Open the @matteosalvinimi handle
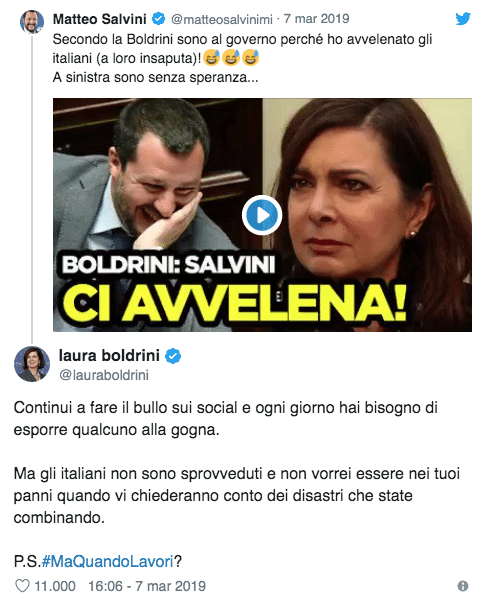The image size is (491, 607). [x=222, y=19]
